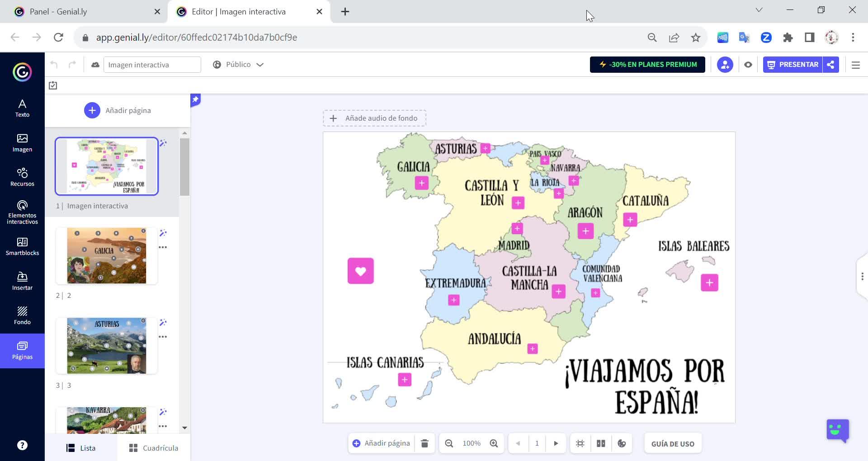
Task: Click Añadir página in the bottom bar
Action: [382, 443]
